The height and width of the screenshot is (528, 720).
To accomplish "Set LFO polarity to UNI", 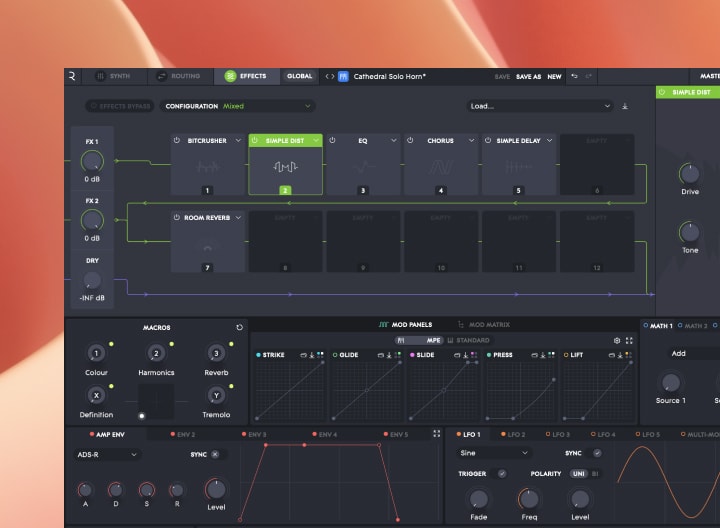I will (579, 473).
